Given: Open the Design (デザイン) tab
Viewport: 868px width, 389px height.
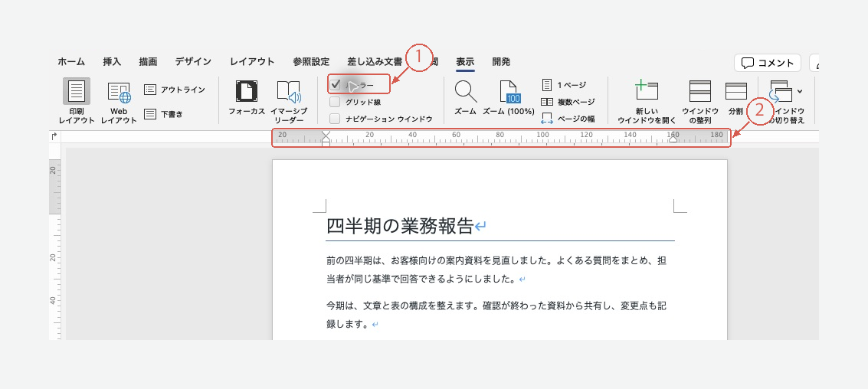Looking at the screenshot, I should point(193,62).
